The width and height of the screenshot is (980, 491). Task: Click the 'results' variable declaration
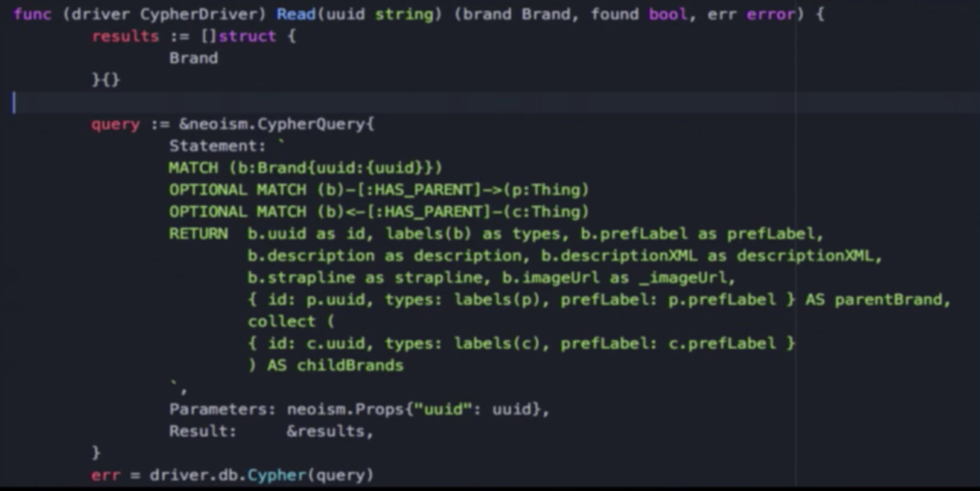coord(125,36)
